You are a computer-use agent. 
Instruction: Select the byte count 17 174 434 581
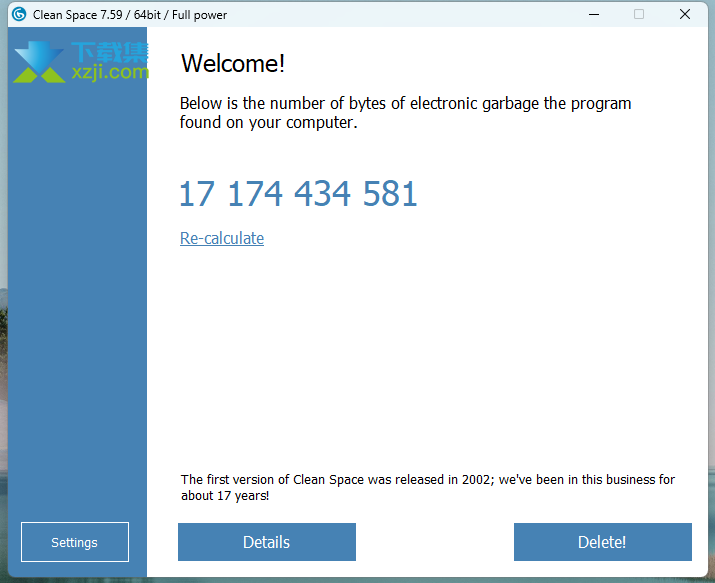298,194
